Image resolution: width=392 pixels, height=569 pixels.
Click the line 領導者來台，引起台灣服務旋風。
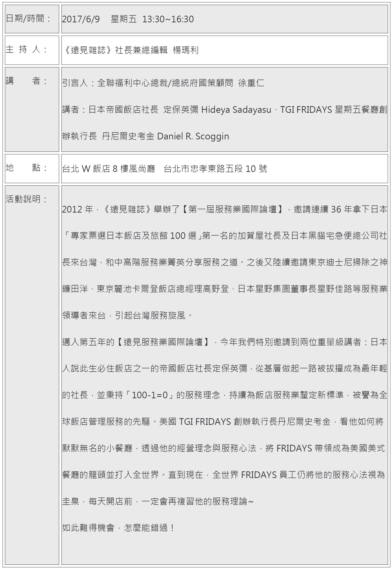(x=128, y=315)
